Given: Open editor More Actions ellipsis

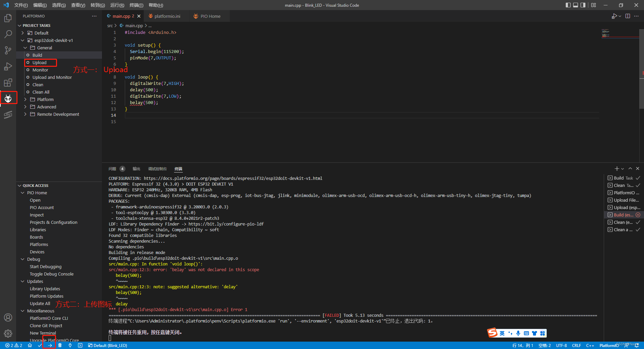Looking at the screenshot, I should tap(636, 16).
